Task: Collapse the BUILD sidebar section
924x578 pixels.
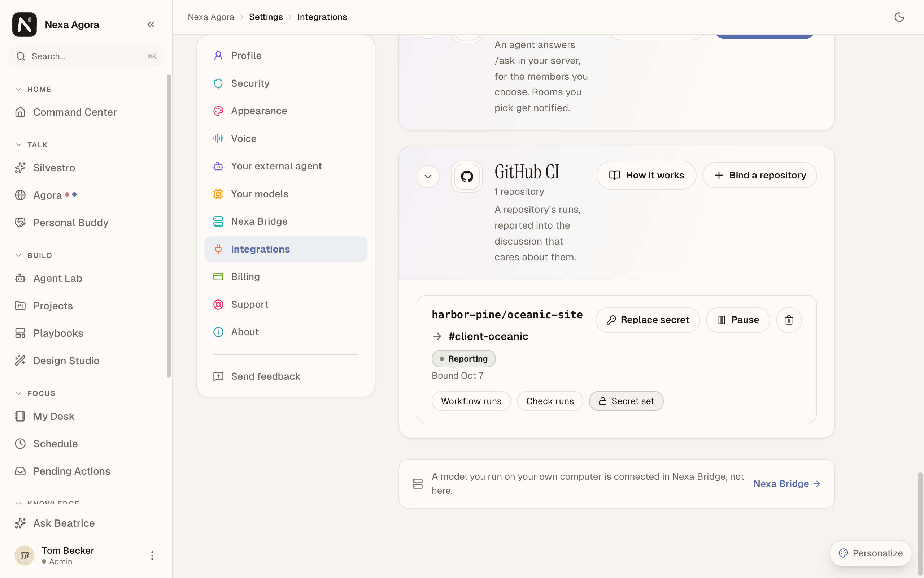Action: [x=34, y=256]
